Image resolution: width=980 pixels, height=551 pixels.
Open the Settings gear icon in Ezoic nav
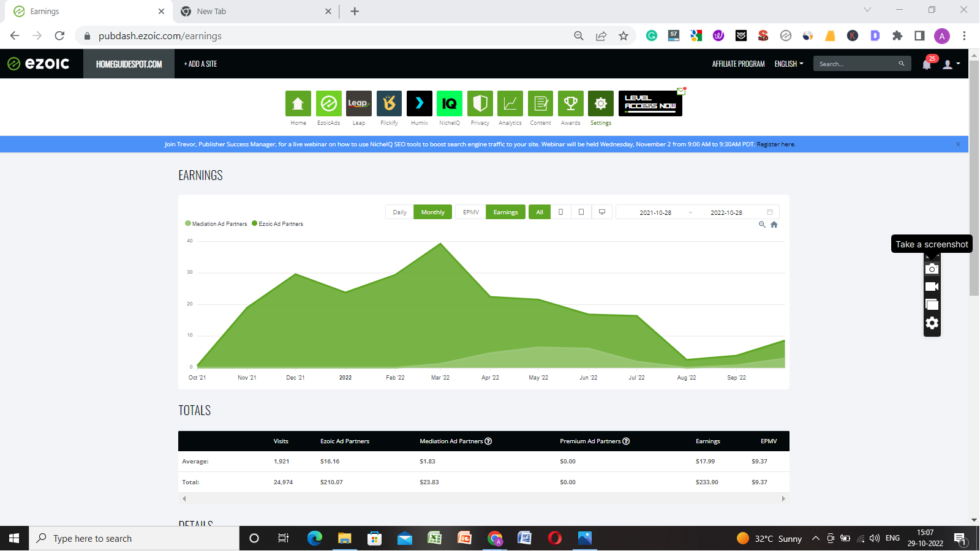[x=601, y=103]
